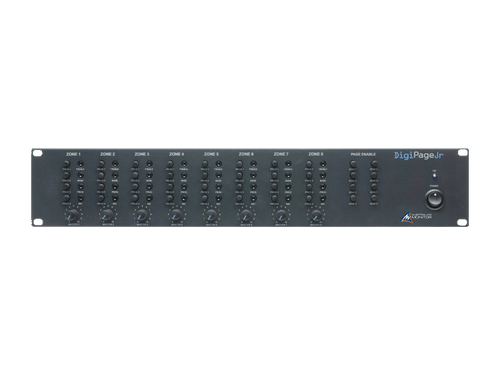Toggle bottom-right Page Enable zone button
The image size is (500, 375).
375,198
